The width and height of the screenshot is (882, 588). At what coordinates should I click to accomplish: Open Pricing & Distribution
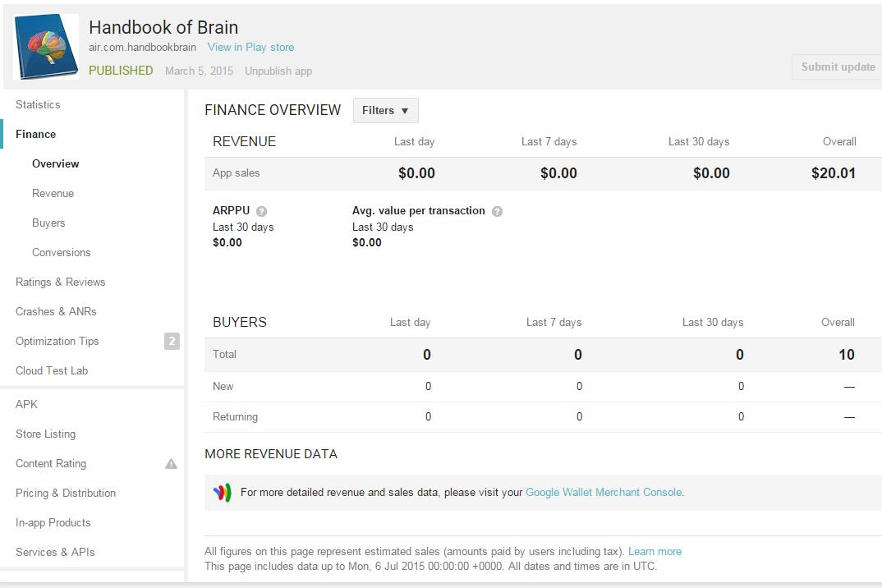[65, 493]
